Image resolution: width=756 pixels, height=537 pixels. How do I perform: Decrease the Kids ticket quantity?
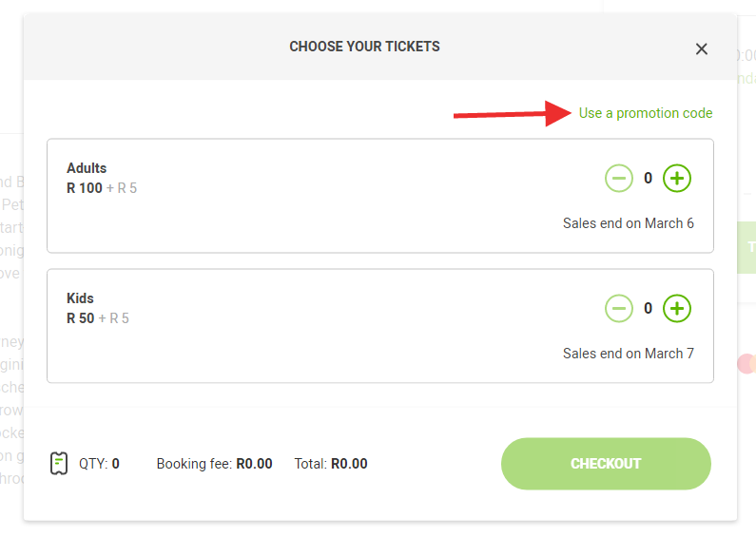pyautogui.click(x=619, y=308)
